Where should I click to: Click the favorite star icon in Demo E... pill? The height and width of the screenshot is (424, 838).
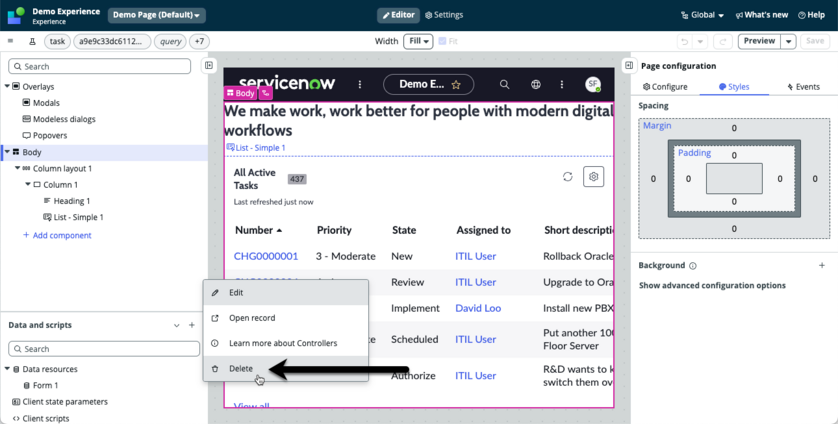[456, 84]
